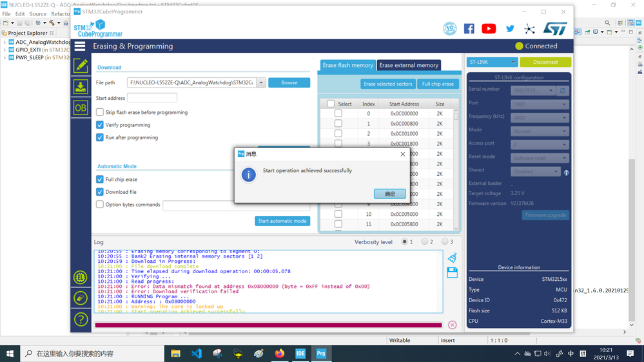Uncheck Full chip erase in Automatic Mode
The width and height of the screenshot is (644, 362).
click(100, 179)
